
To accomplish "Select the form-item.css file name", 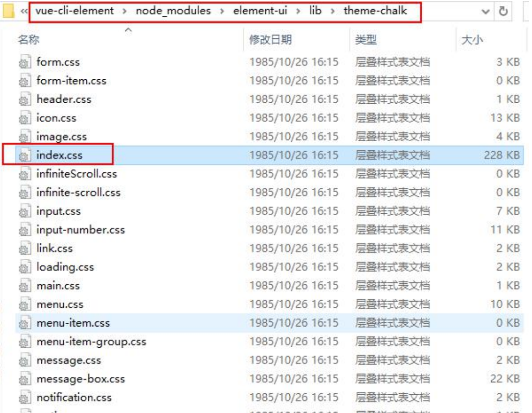I will coord(71,81).
